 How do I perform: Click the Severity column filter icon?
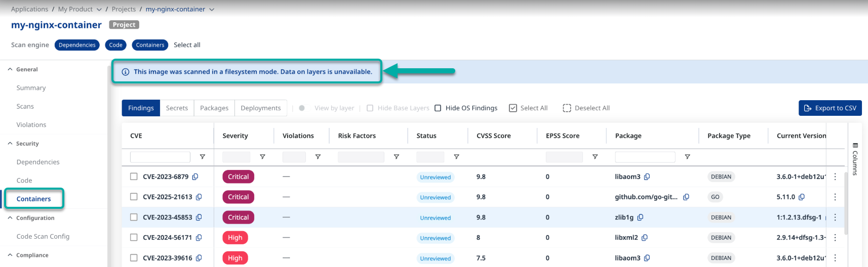coord(262,157)
